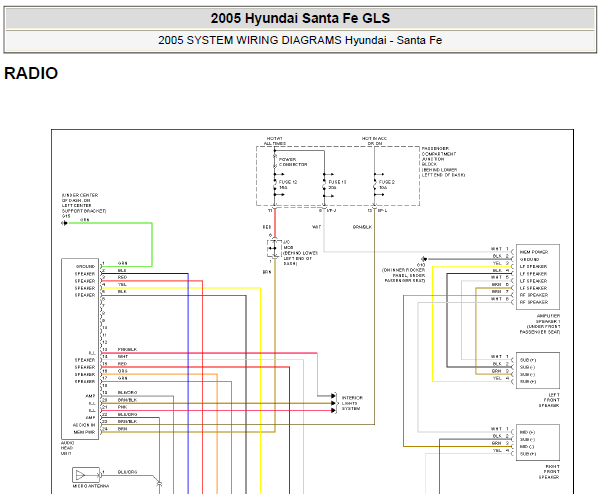Click the "MICRO ANTENNA" label

[x=91, y=486]
